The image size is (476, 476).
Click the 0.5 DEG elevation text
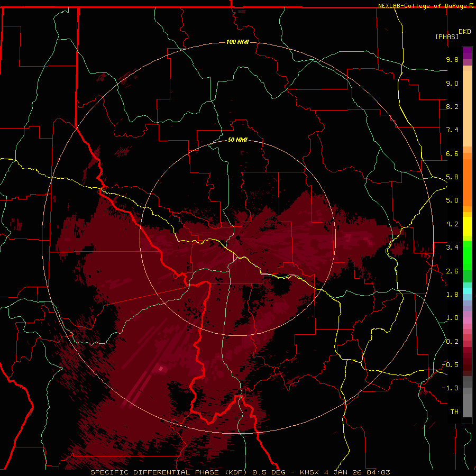269,472
